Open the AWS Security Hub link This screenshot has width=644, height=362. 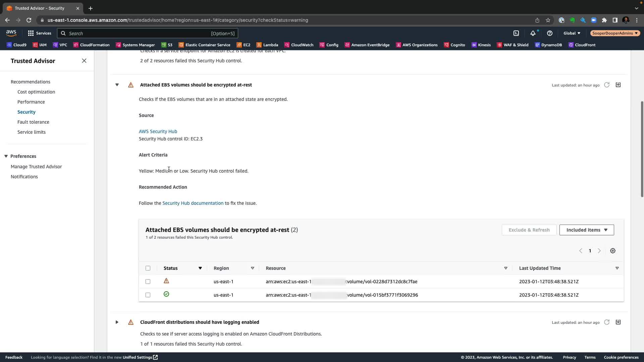point(158,131)
